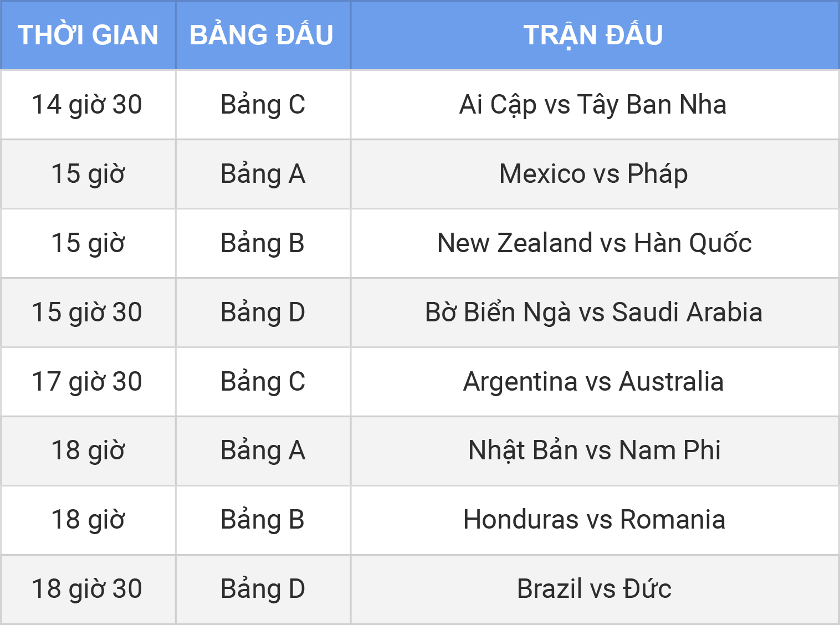
Task: Click Bảng C cell in Argentina row
Action: tap(263, 382)
